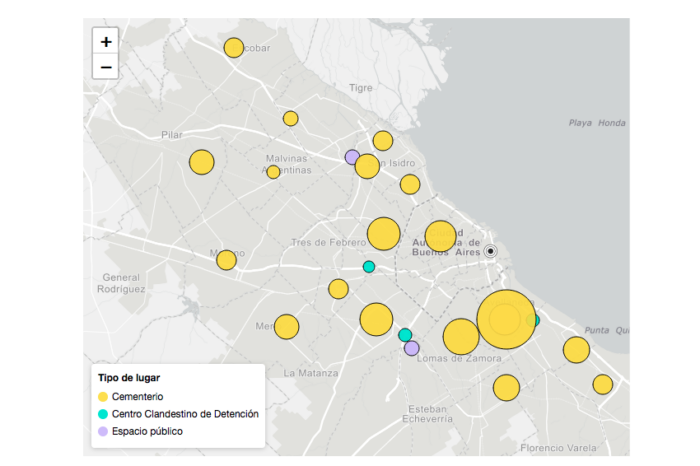Select 'Centro Clandestino de Detención' legend label
Screen dimensions: 700x466
point(185,414)
